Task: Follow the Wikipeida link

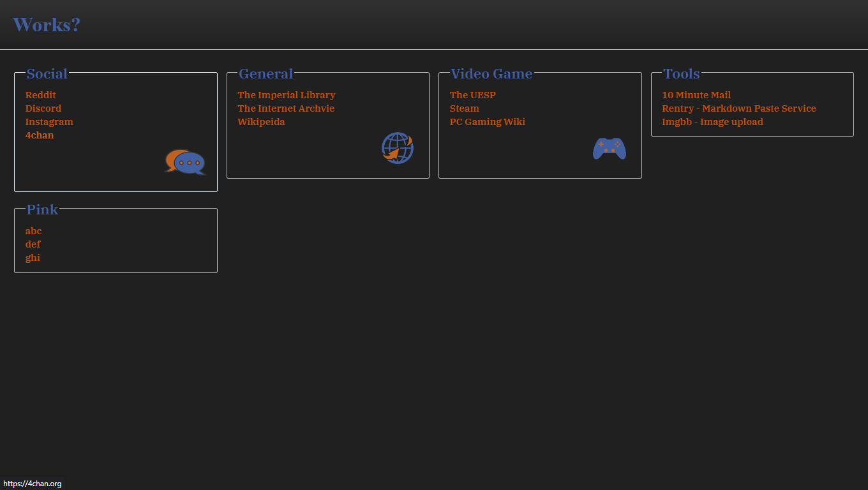Action: pos(262,122)
